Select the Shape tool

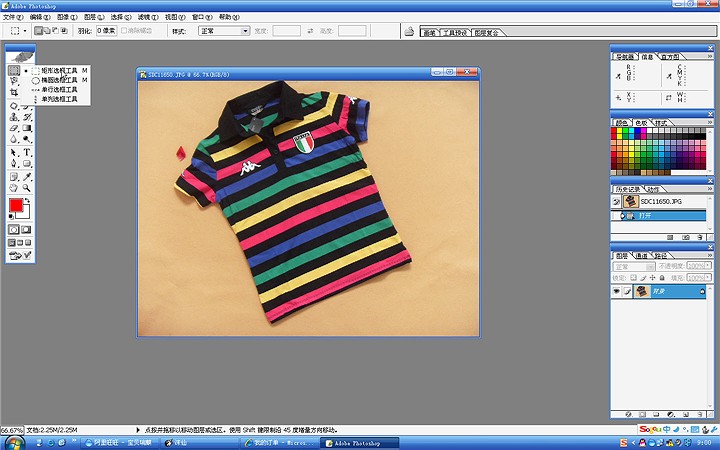pos(27,163)
